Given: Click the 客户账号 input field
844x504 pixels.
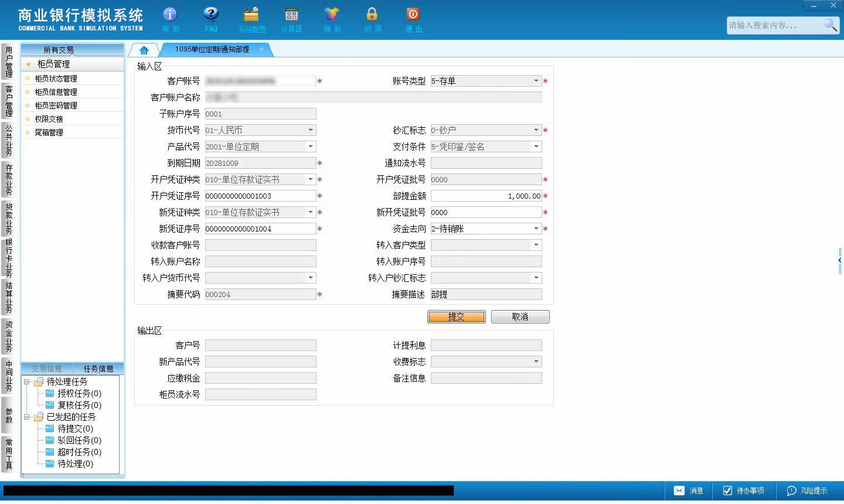Looking at the screenshot, I should coord(261,81).
